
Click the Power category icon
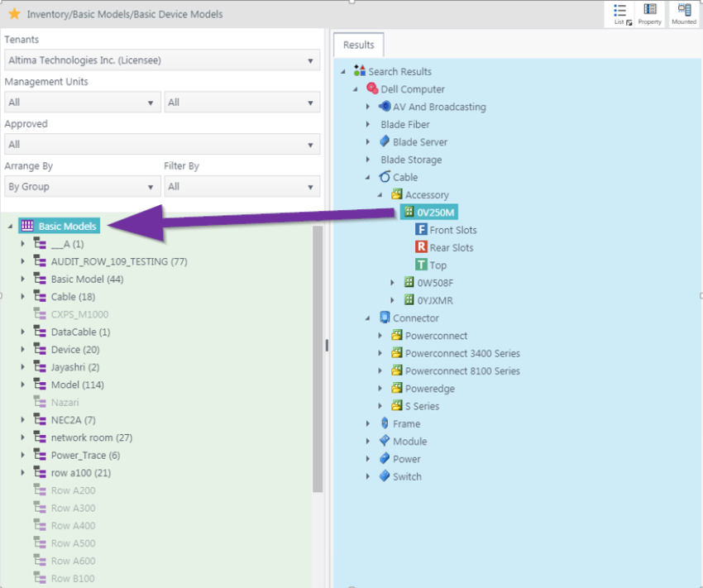(385, 458)
